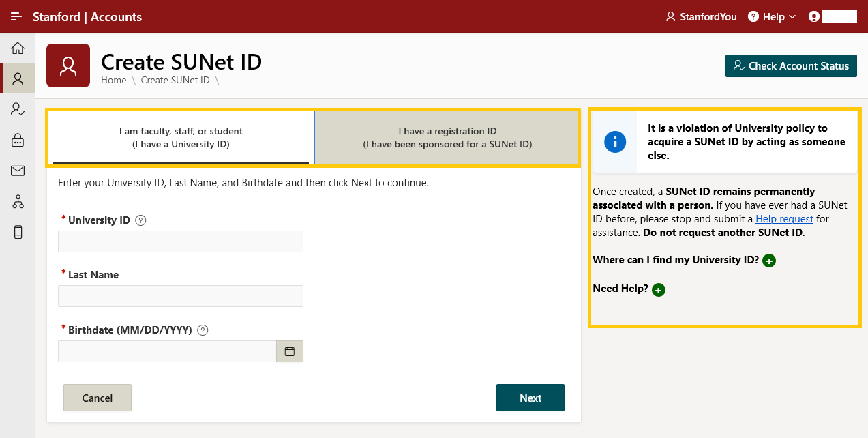Click the Check Account Status button
Viewport: 868px width, 438px height.
pyautogui.click(x=791, y=65)
